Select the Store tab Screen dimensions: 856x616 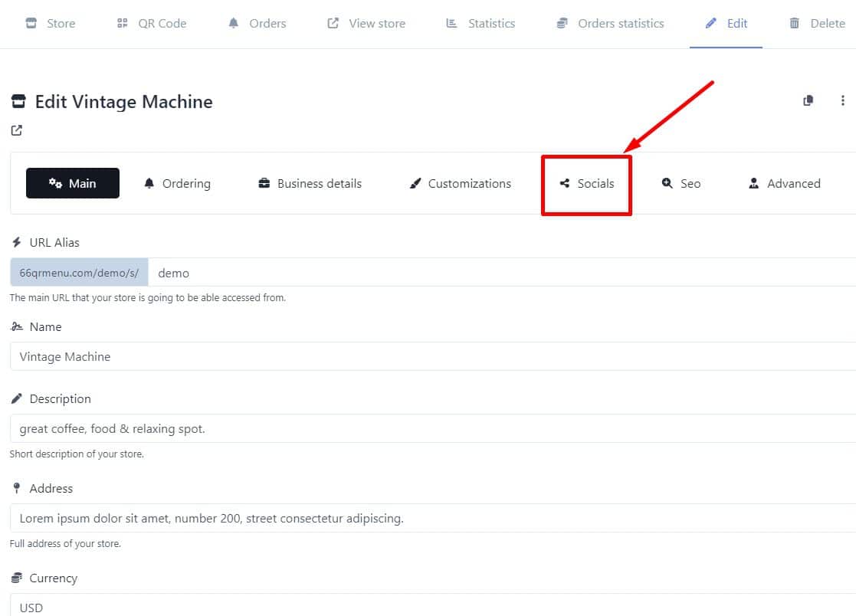pos(51,24)
